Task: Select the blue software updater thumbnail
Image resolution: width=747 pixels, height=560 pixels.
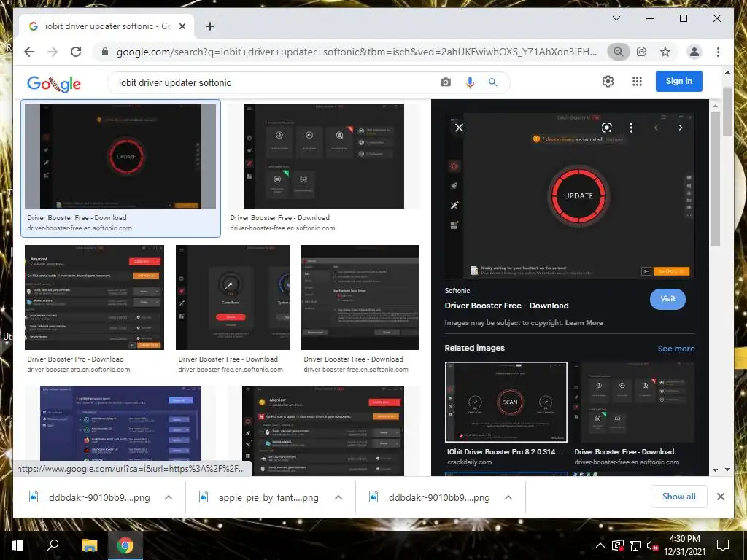Action: pyautogui.click(x=120, y=424)
